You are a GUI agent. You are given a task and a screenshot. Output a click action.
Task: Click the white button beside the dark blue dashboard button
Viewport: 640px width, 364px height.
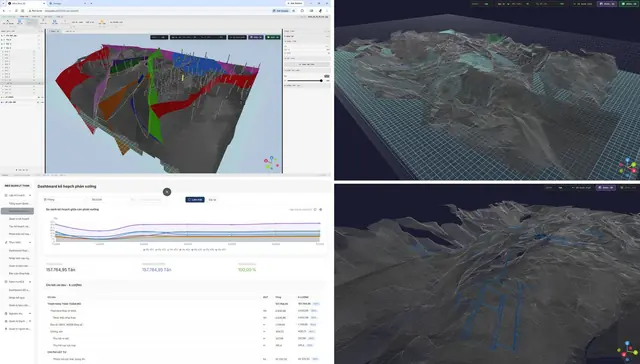[x=212, y=200]
